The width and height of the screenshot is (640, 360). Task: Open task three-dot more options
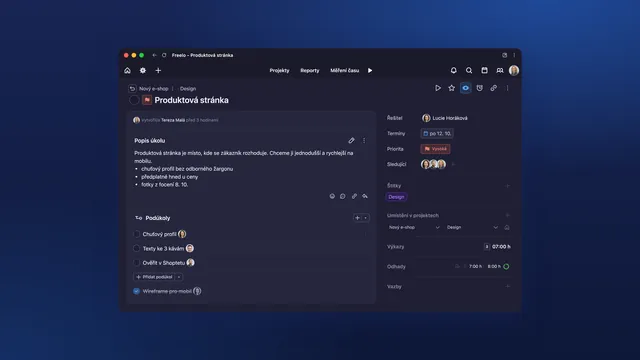pyautogui.click(x=507, y=88)
